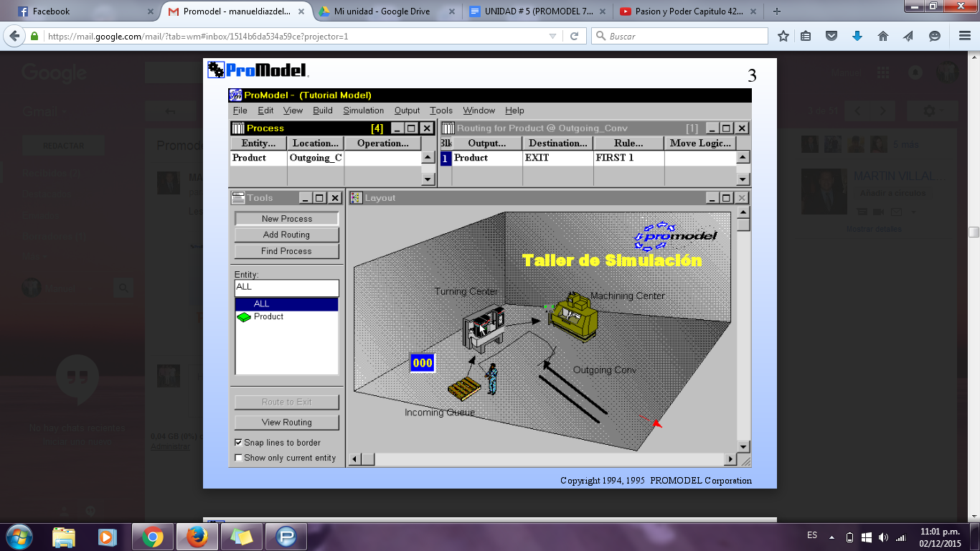Open the URL bar history dropdown
Screen dimensions: 980x551
(552, 36)
